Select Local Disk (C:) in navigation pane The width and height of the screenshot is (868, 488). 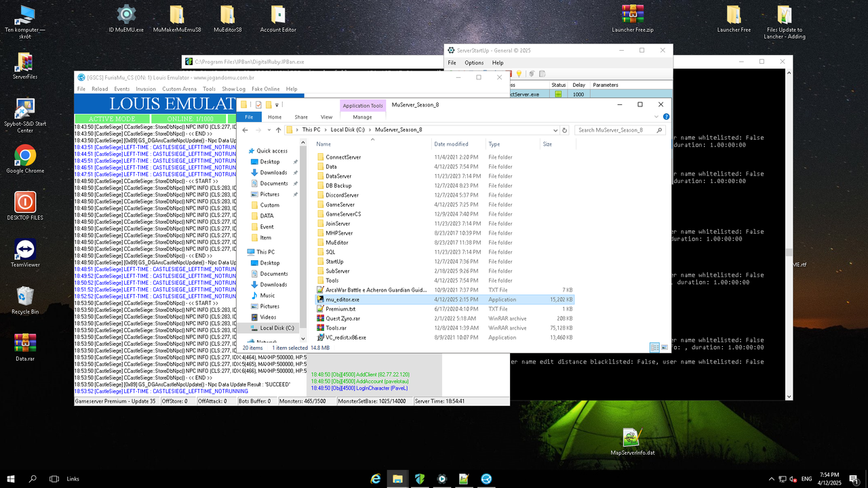point(271,328)
